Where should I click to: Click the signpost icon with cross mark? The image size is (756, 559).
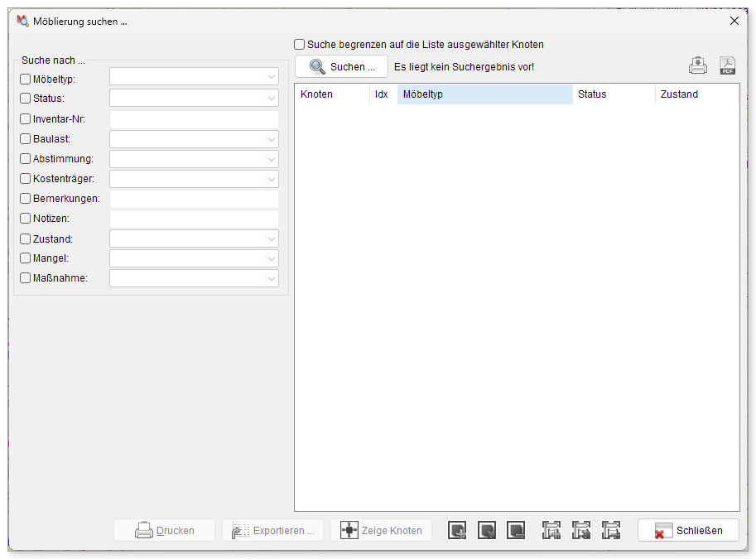pyautogui.click(x=581, y=530)
